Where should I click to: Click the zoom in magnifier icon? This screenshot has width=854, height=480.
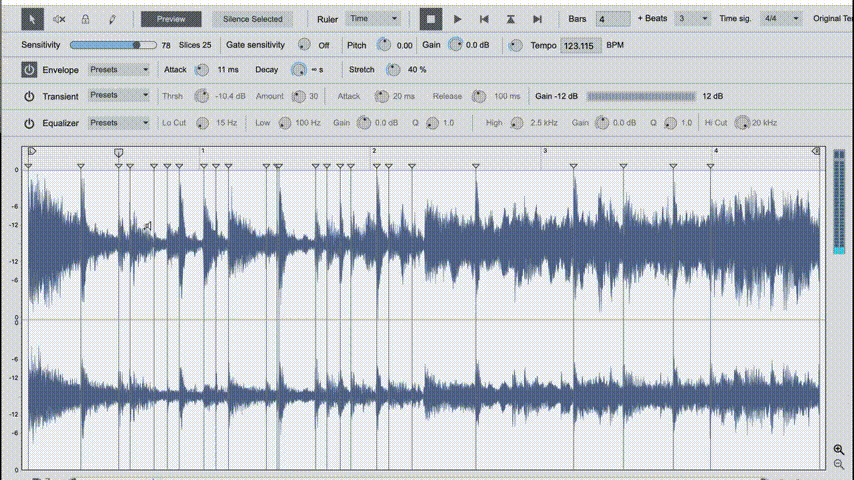point(838,450)
